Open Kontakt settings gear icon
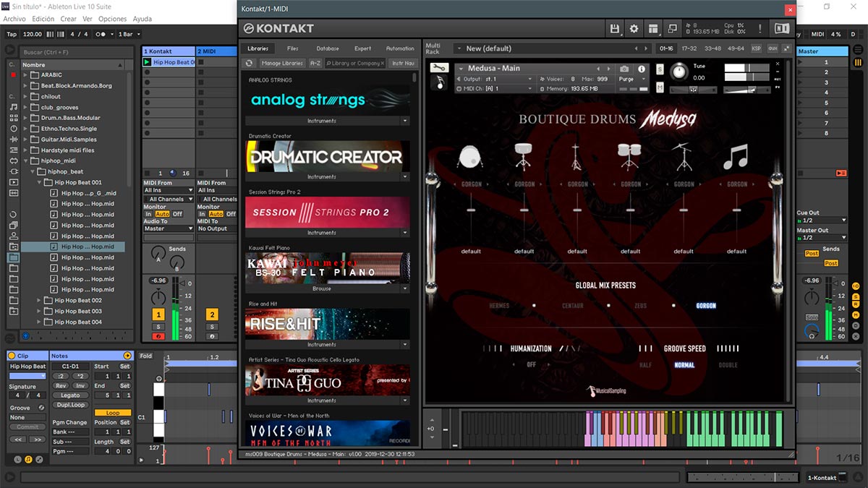868x488 pixels. [634, 29]
